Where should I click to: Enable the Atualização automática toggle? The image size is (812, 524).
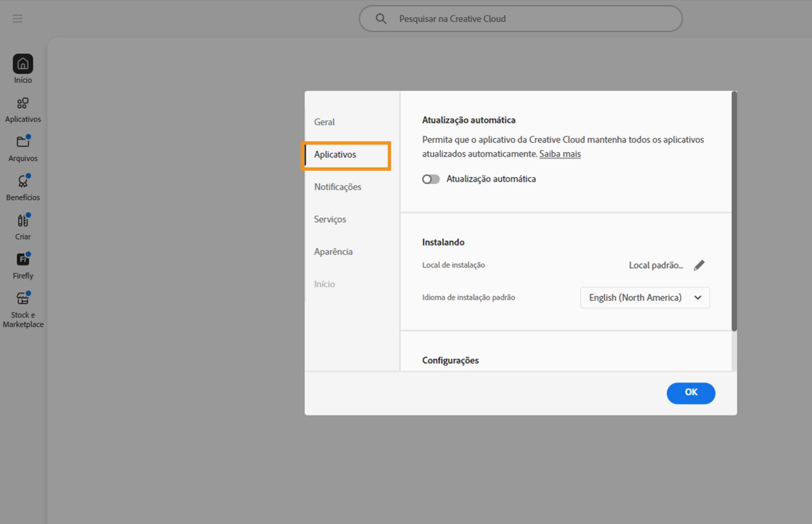431,179
